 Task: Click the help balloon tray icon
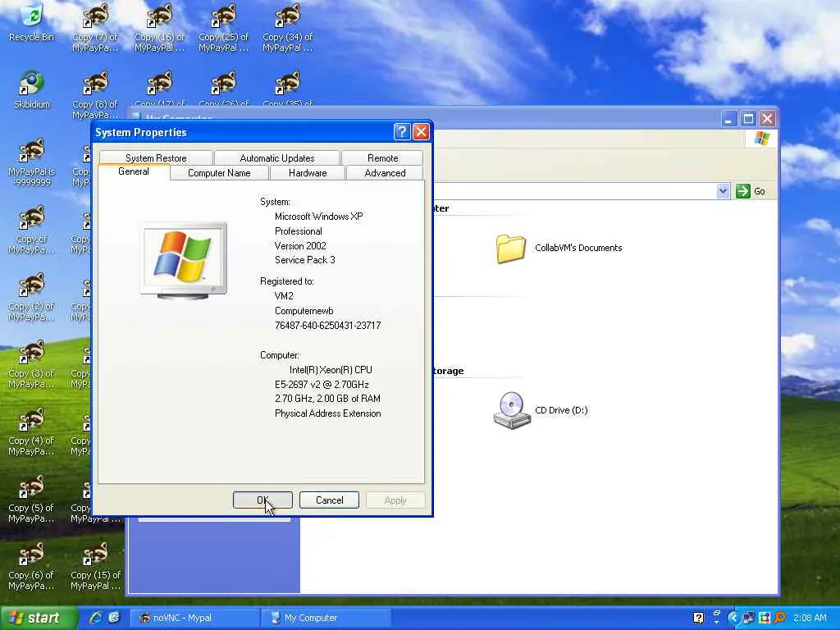pos(698,618)
